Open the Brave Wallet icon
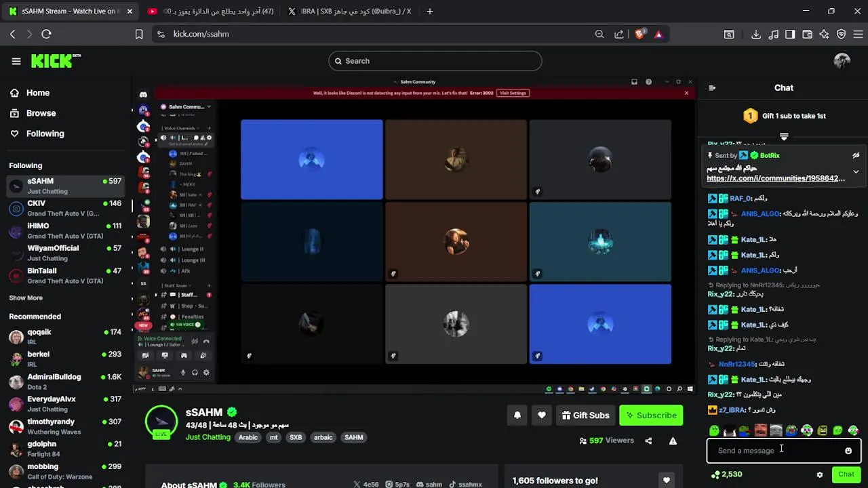This screenshot has width=868, height=488. [x=807, y=34]
